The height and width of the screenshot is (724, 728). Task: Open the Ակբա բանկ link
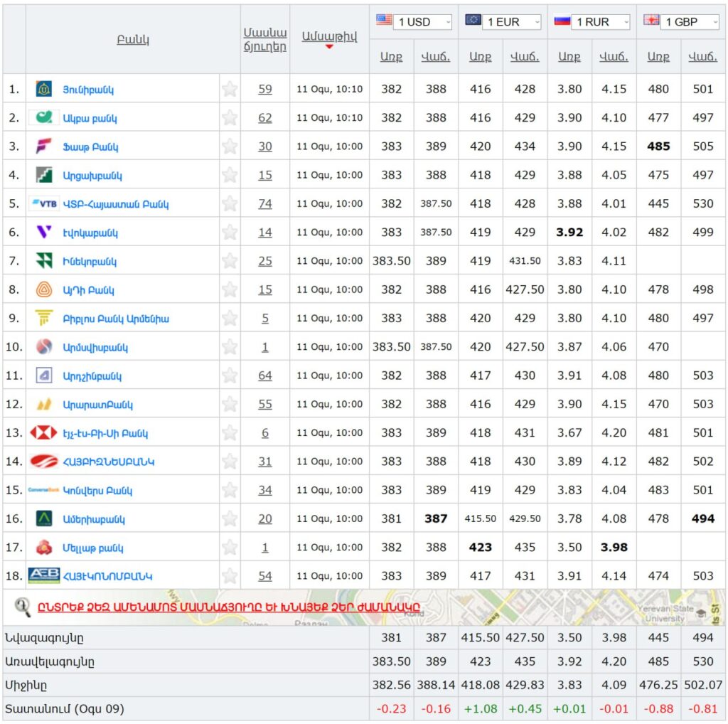tap(90, 119)
